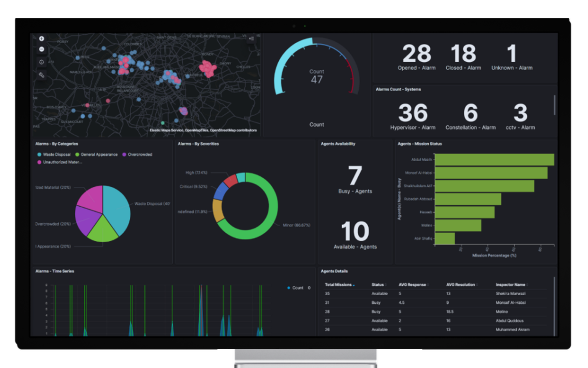588x368 pixels.
Task: Click the collapse icon atop the map panel
Action: [252, 38]
